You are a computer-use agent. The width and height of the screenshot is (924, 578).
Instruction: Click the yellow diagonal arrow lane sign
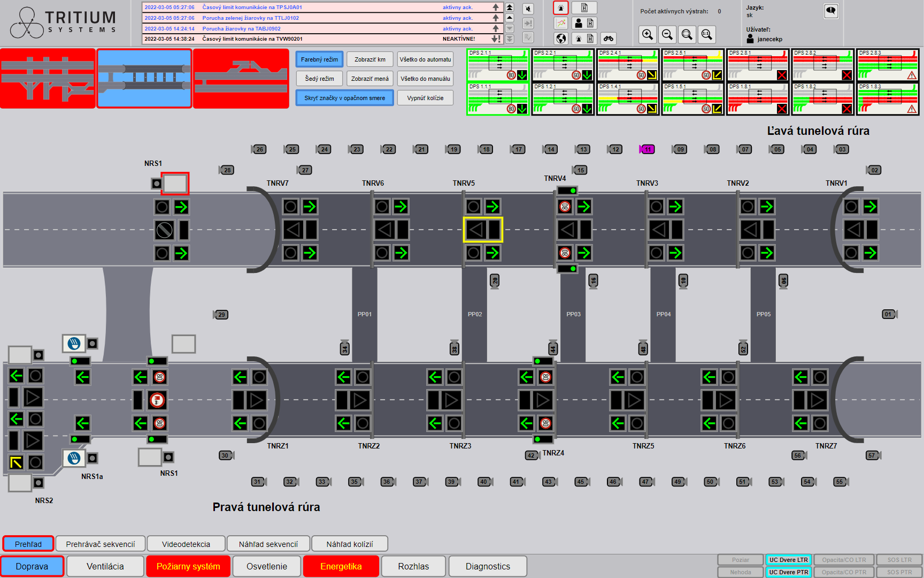[x=16, y=462]
